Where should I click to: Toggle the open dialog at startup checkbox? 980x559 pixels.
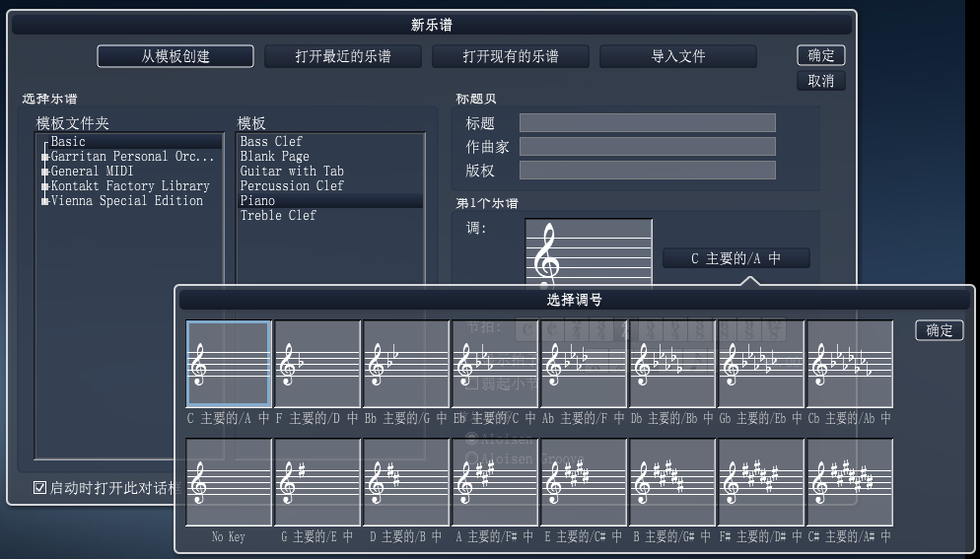[40, 487]
